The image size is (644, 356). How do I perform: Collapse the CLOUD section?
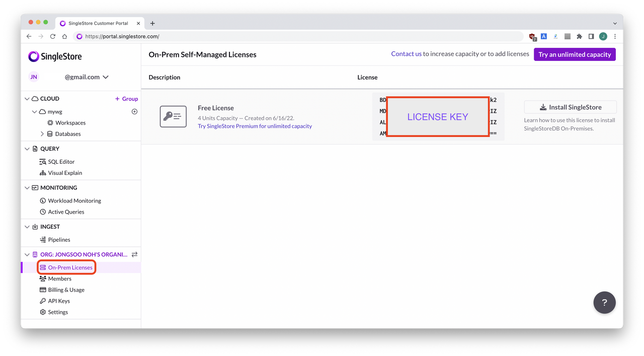pyautogui.click(x=28, y=99)
